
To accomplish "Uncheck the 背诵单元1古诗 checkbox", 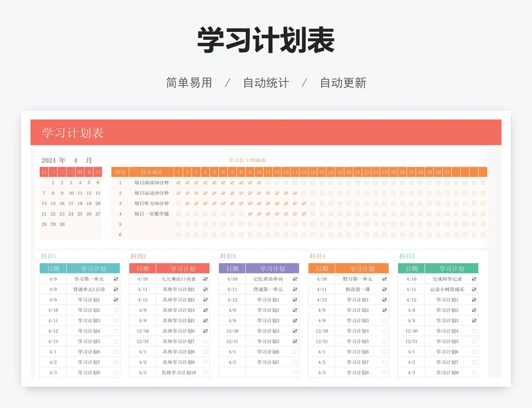I will 116,290.
